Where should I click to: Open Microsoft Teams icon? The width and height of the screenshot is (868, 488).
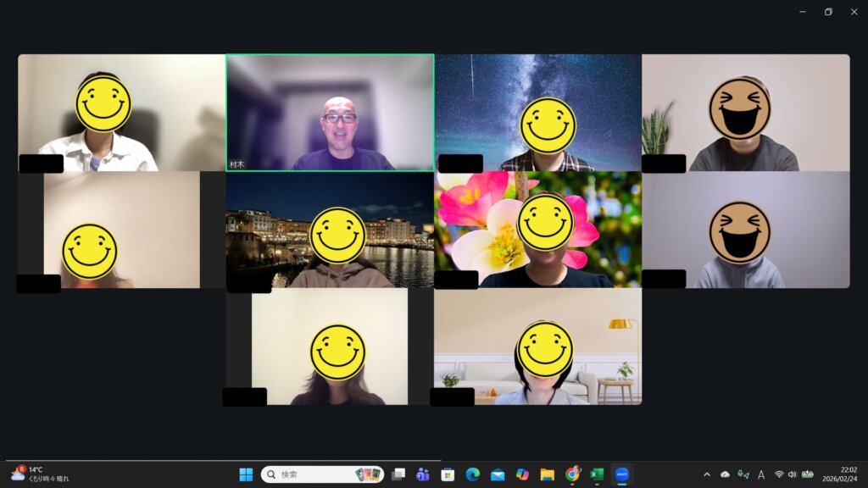coord(422,474)
